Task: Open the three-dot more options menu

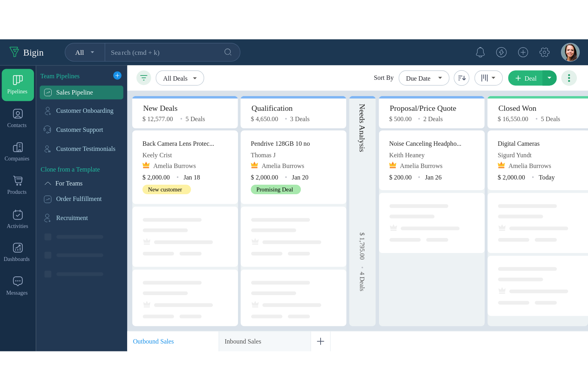Action: (569, 78)
